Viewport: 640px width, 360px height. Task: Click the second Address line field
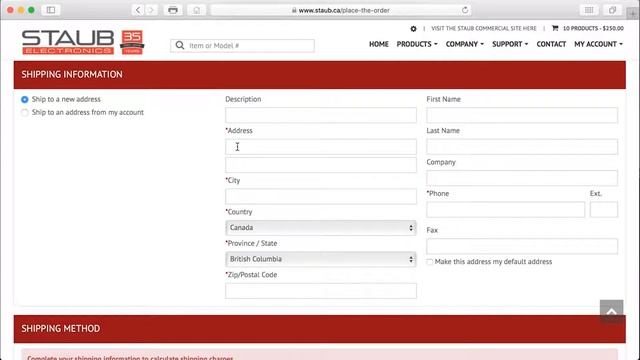tap(321, 165)
